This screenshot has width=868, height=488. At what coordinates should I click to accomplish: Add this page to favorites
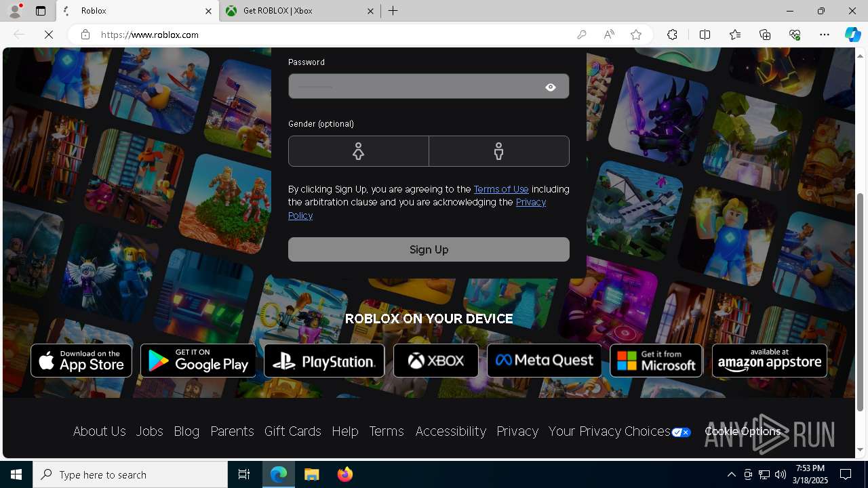click(636, 35)
